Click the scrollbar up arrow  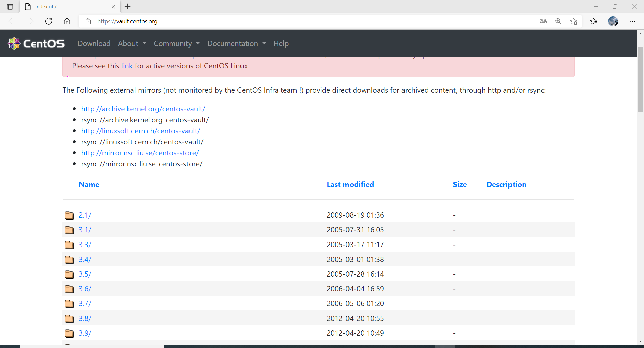[x=640, y=33]
